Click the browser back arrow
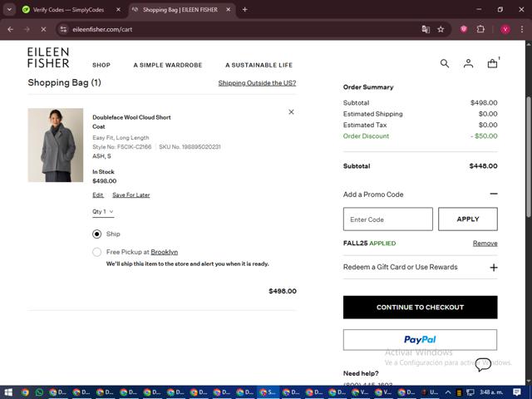Image resolution: width=532 pixels, height=399 pixels. click(x=11, y=30)
